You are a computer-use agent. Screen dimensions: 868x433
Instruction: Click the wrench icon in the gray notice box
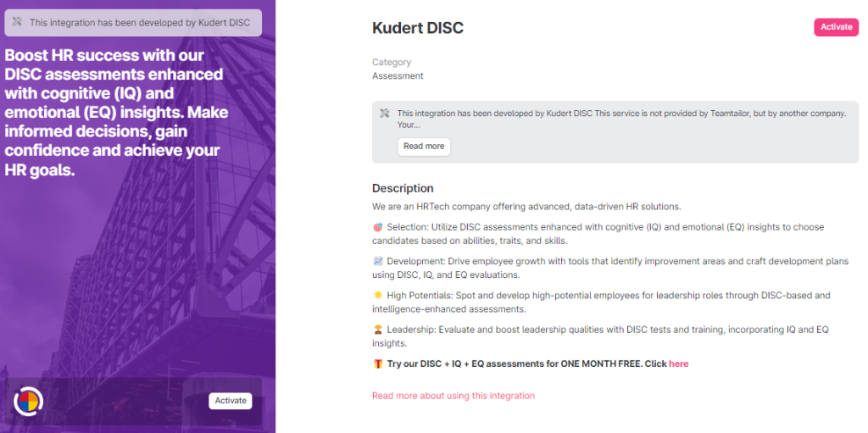click(384, 114)
